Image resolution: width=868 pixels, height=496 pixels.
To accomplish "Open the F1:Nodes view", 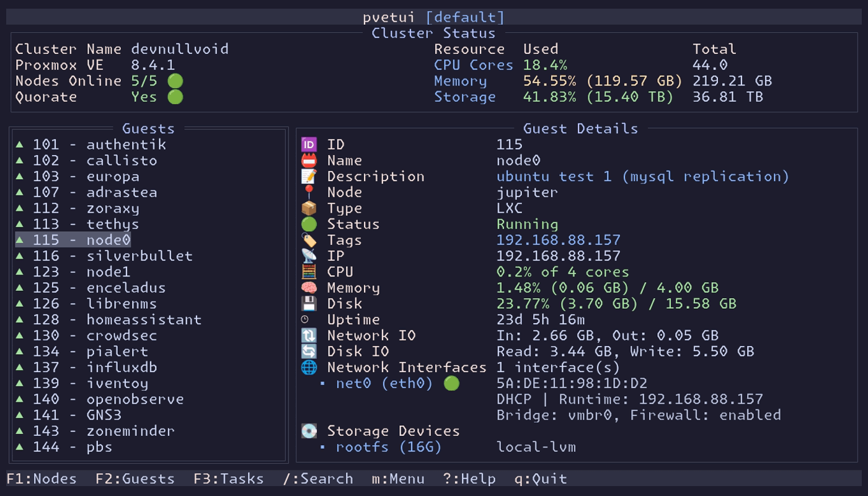I will pyautogui.click(x=42, y=479).
